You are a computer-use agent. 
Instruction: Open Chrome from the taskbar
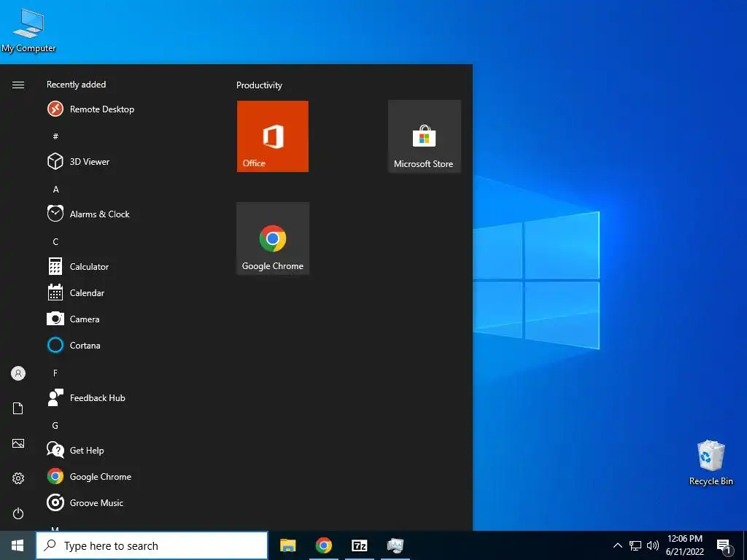click(x=323, y=545)
